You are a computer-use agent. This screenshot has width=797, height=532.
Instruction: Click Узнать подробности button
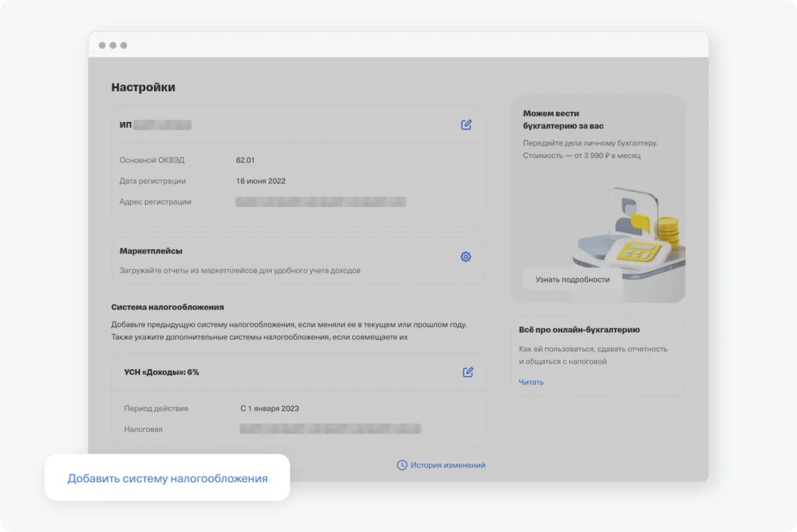point(572,279)
